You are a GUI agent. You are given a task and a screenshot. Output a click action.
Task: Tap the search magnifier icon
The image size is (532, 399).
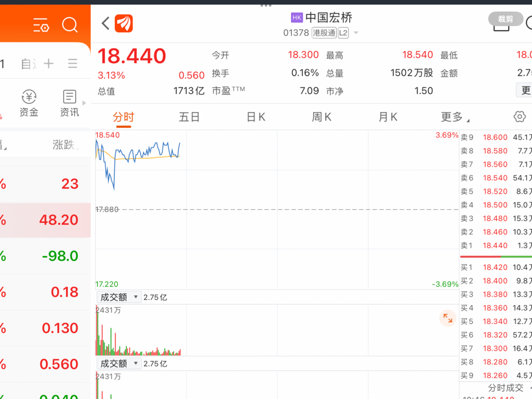pos(70,25)
